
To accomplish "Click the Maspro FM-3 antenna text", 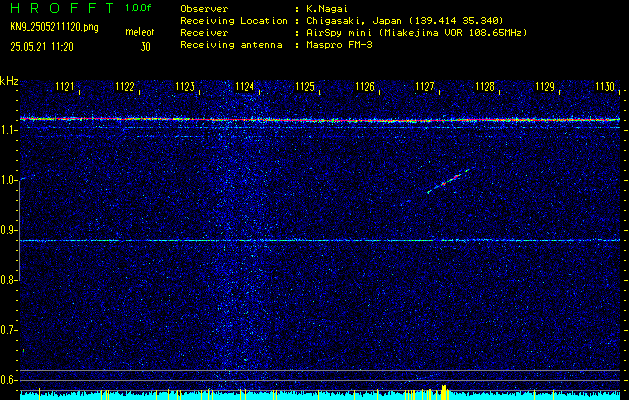I will 339,45.
